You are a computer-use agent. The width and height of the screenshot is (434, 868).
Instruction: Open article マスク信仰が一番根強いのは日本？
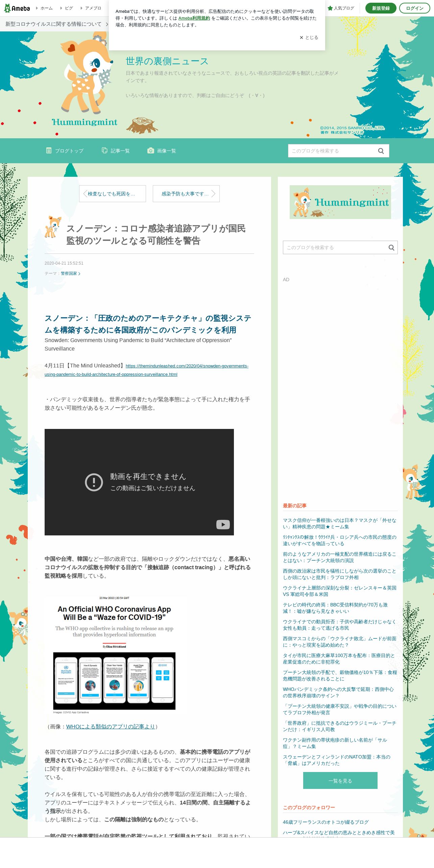tap(340, 524)
